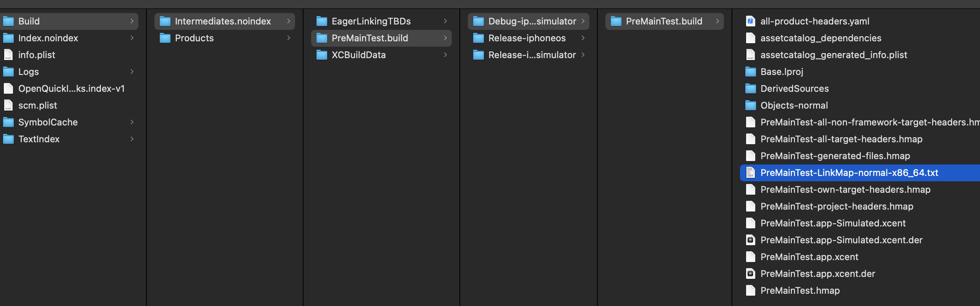The image size is (980, 306).
Task: Select the Base.lproj folder
Action: [x=782, y=72]
